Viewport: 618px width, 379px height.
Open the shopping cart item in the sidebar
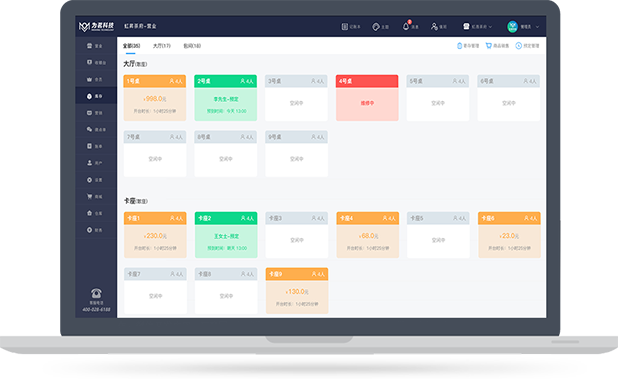[89, 196]
